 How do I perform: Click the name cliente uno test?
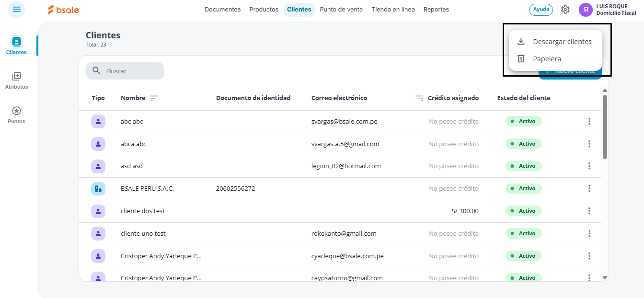tap(143, 233)
